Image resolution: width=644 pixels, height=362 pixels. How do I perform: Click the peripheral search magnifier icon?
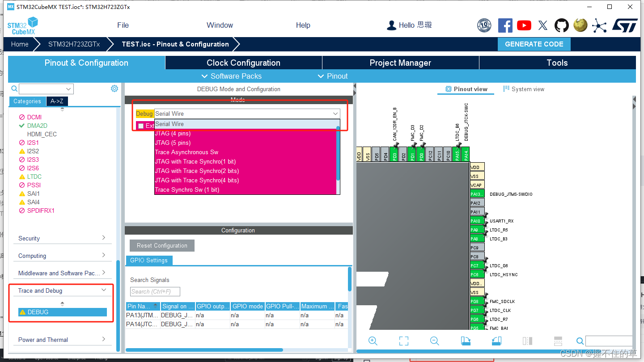click(x=14, y=89)
